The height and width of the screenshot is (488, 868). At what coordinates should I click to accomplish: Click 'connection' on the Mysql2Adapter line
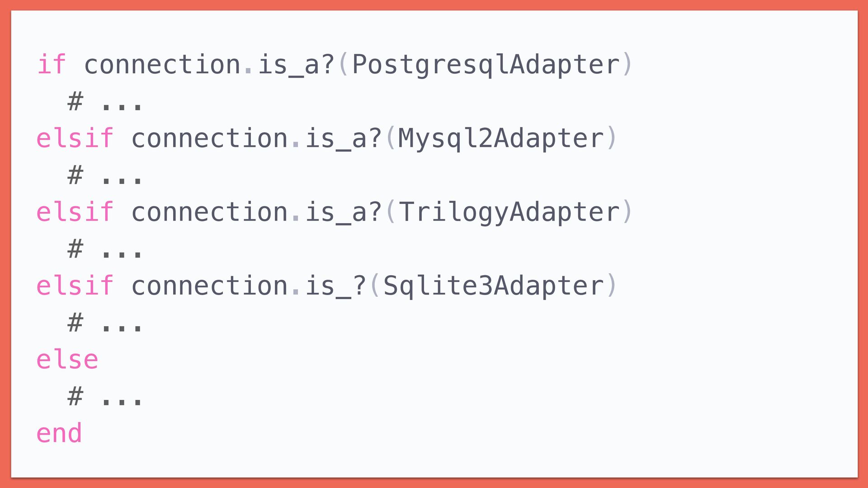point(210,138)
